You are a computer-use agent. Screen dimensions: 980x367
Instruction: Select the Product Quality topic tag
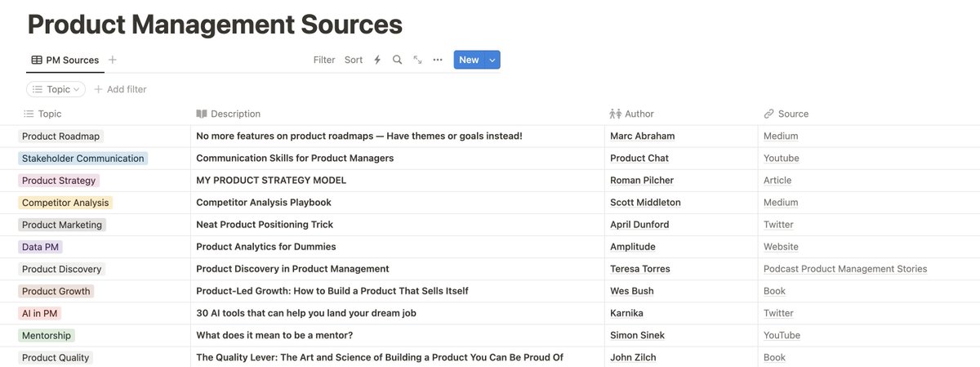coord(56,356)
